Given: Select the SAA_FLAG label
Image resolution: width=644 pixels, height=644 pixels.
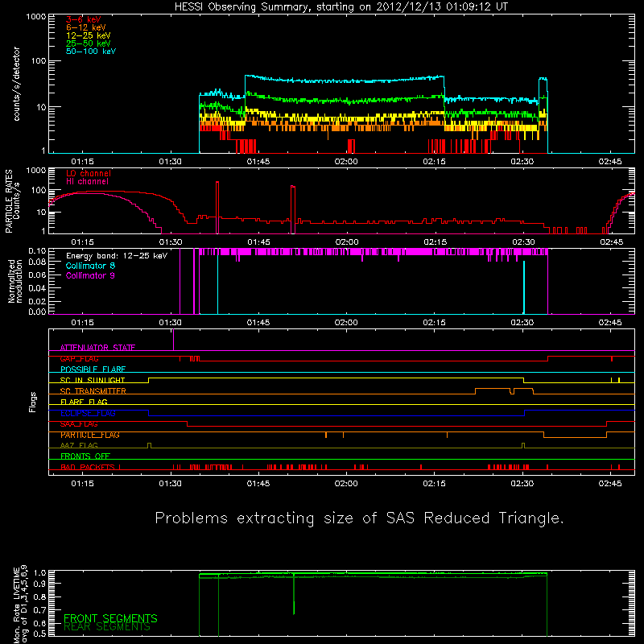Looking at the screenshot, I should click(x=79, y=424).
